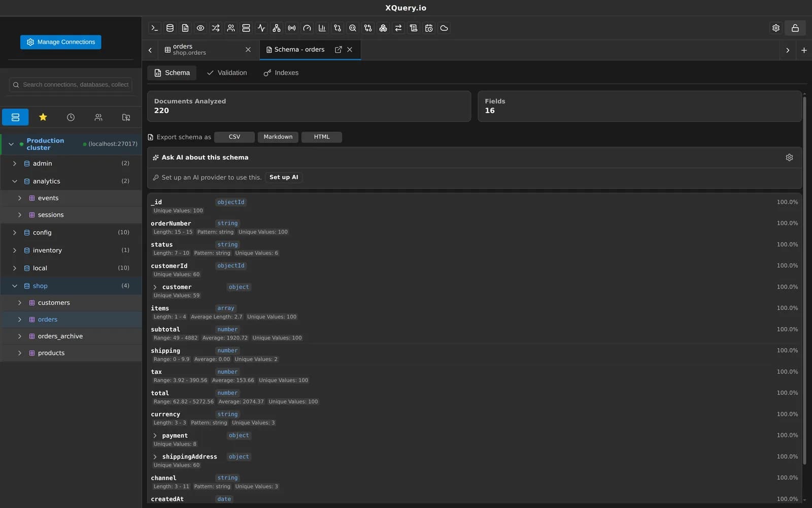This screenshot has height=508, width=812.
Task: Show favorites star sidebar tab
Action: coord(43,117)
